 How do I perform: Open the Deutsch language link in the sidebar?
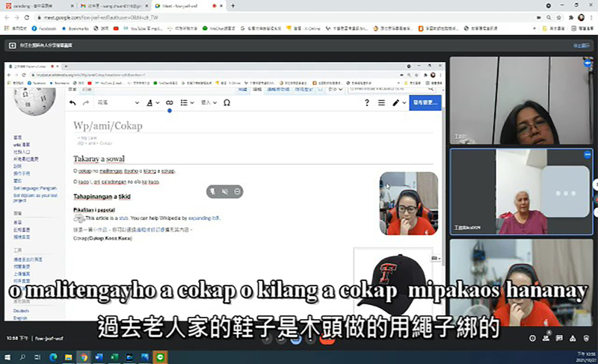pyautogui.click(x=21, y=311)
